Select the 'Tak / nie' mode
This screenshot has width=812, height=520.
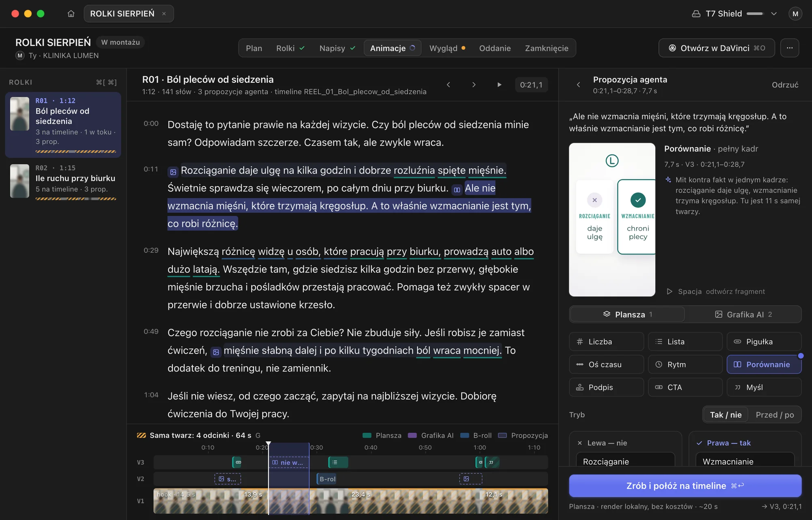coord(726,415)
